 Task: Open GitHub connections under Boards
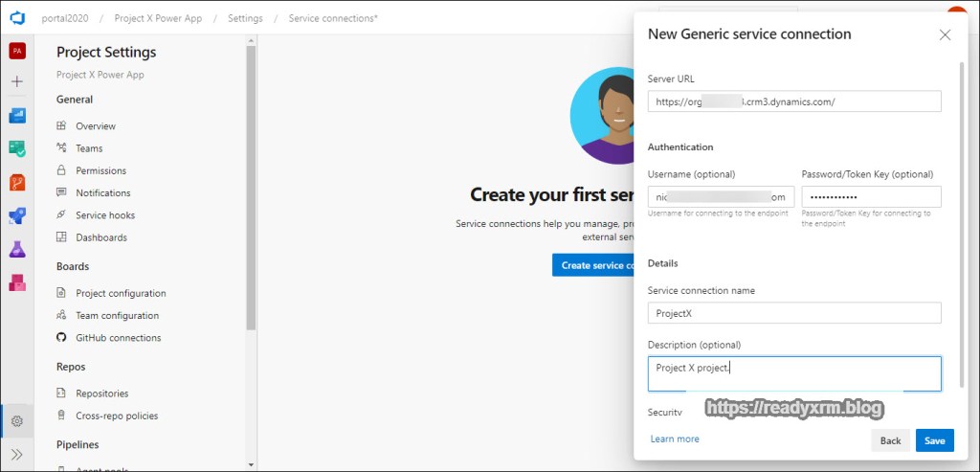point(118,338)
